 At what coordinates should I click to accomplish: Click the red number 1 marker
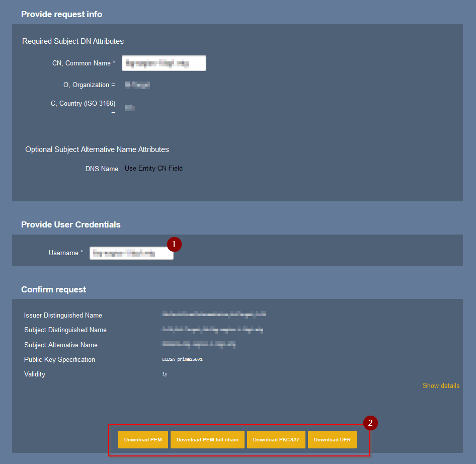coord(174,244)
